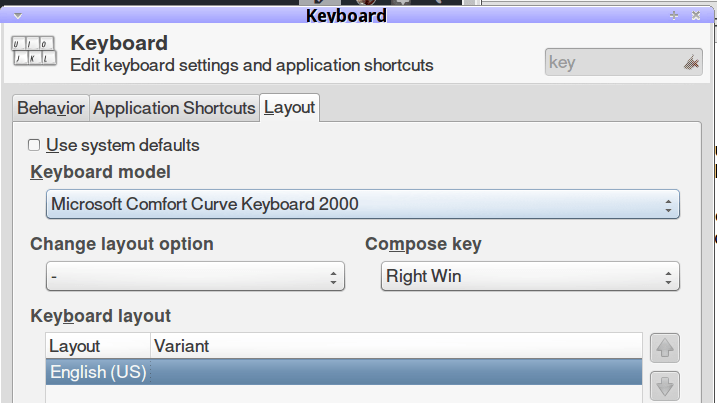The width and height of the screenshot is (717, 403).
Task: Toggle Use system defaults checkbox
Action: (x=34, y=145)
